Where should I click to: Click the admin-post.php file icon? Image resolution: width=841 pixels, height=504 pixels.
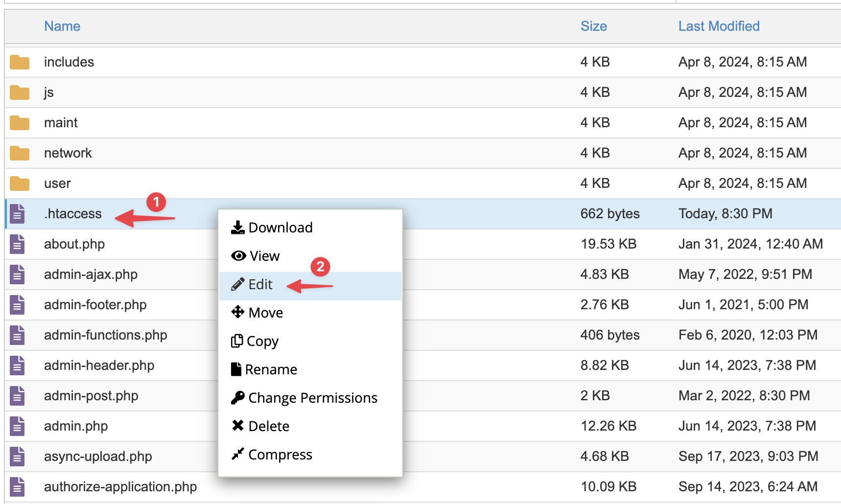(18, 396)
